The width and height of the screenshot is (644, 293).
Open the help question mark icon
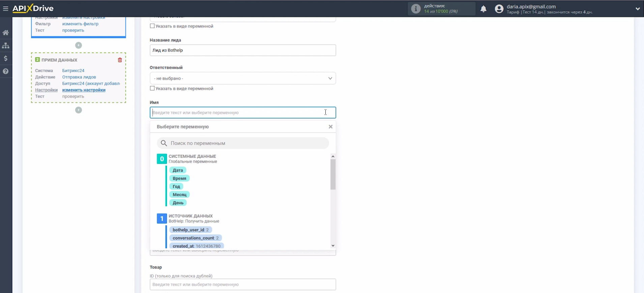tap(6, 71)
